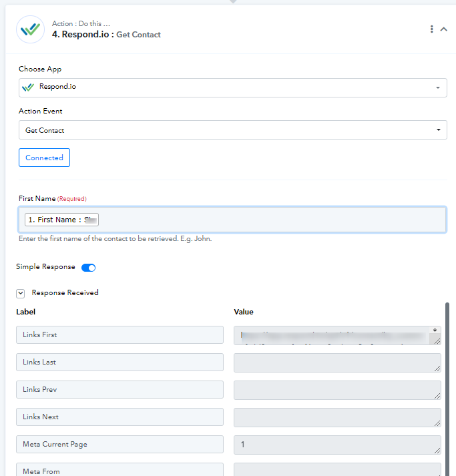Click the Links Last label field

(120, 362)
